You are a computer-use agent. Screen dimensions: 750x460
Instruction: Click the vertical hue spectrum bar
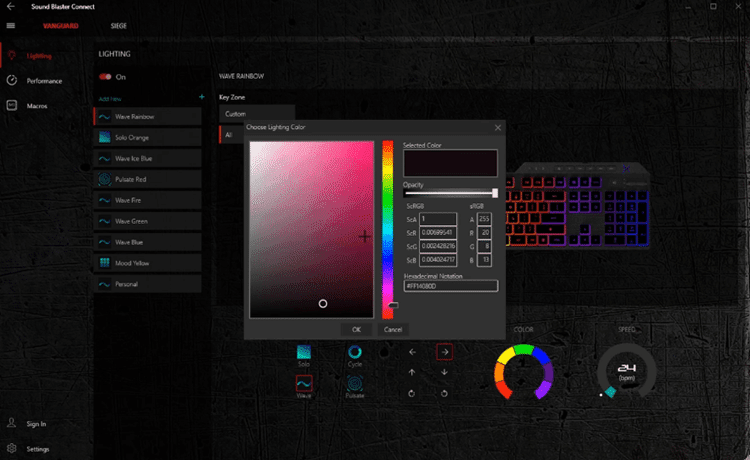387,230
